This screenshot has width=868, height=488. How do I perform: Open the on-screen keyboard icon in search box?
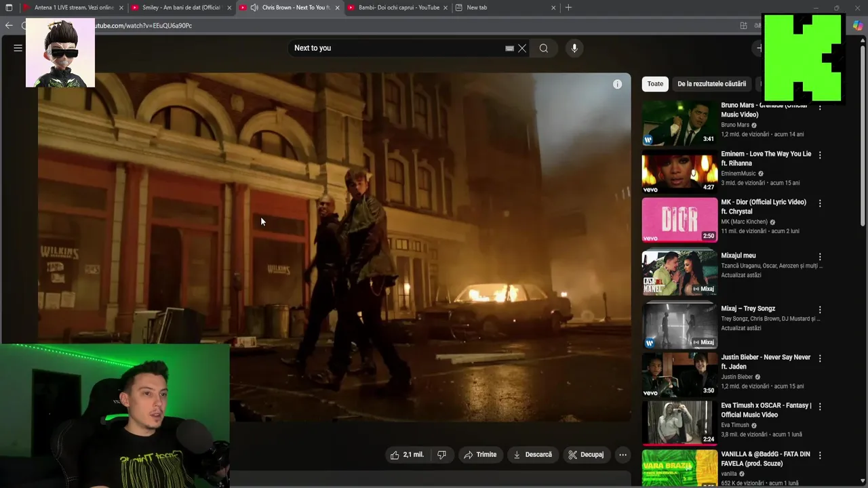[x=509, y=48]
